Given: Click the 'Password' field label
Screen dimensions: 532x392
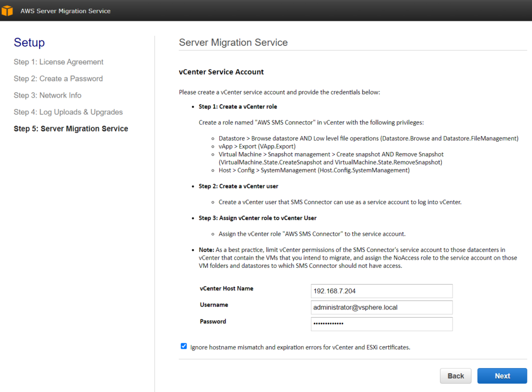Looking at the screenshot, I should (x=212, y=321).
